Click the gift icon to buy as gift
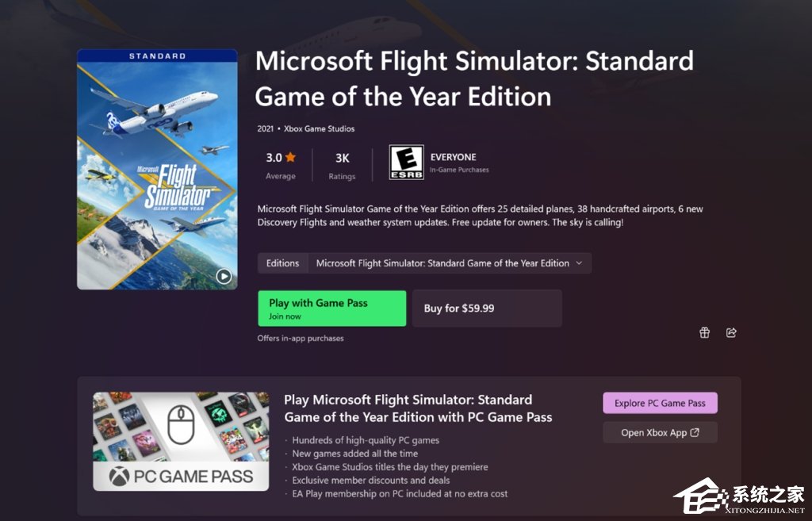Viewport: 812px width, 521px height. click(x=704, y=332)
